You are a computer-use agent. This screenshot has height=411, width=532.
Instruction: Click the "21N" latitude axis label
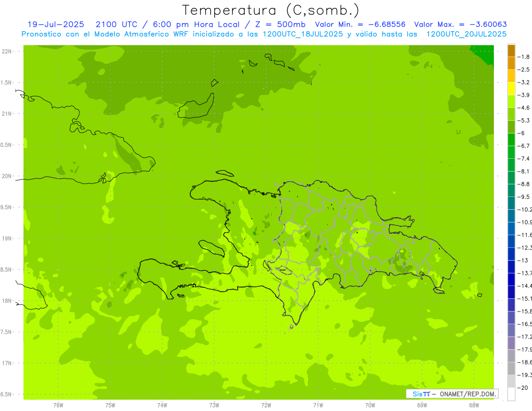tap(6, 114)
